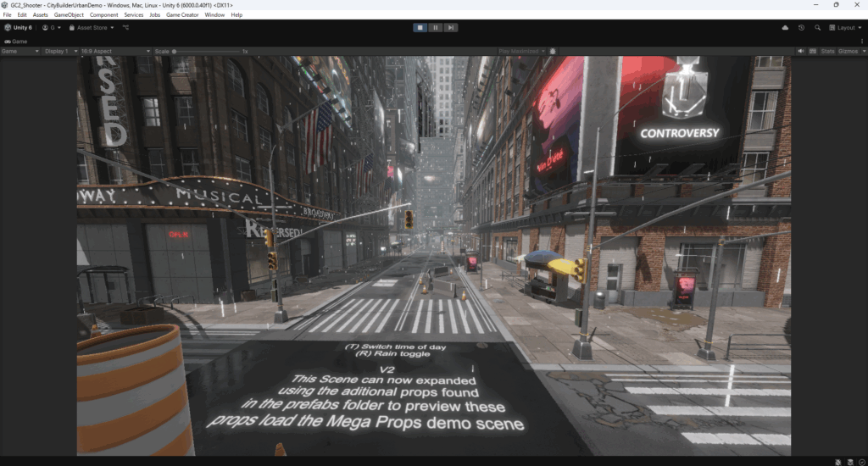Toggle the Stats overlay
Viewport: 868px width, 466px height.
click(x=826, y=51)
